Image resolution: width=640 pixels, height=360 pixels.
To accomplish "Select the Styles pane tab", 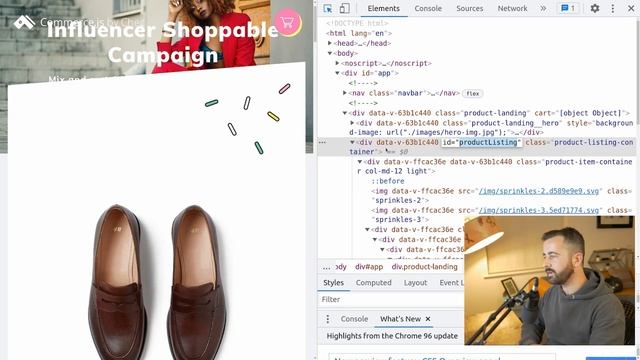I will [x=333, y=282].
